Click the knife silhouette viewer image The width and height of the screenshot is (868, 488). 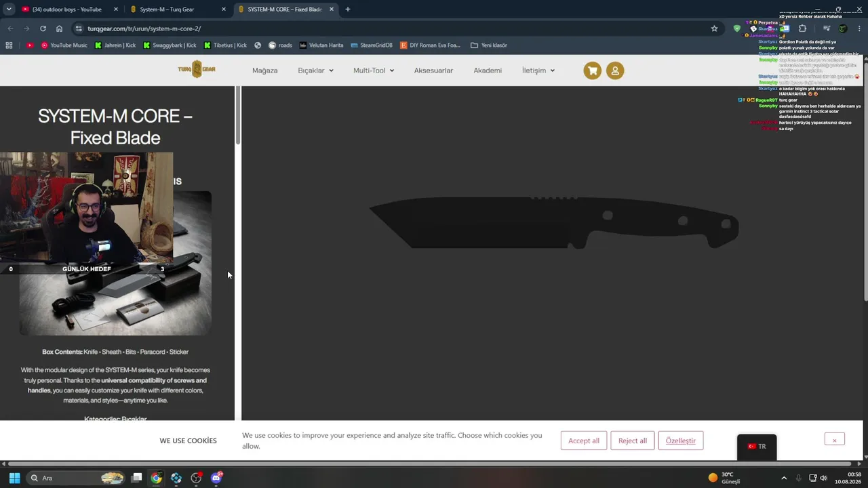pos(553,222)
